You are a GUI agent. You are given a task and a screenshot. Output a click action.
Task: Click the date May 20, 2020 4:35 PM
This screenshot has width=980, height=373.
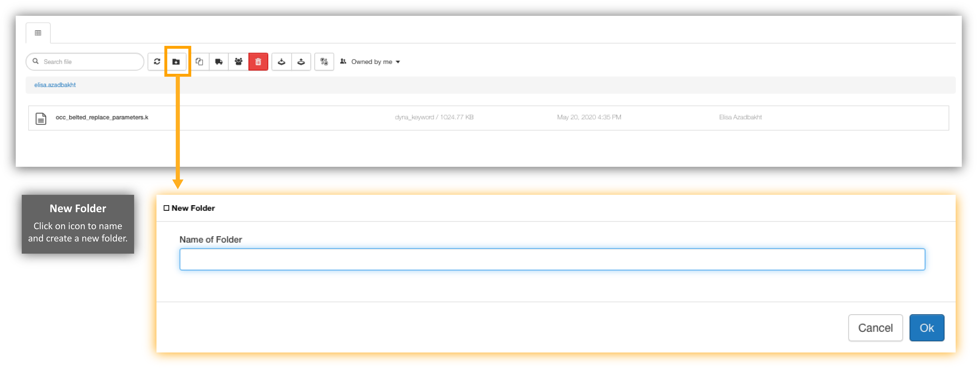589,117
